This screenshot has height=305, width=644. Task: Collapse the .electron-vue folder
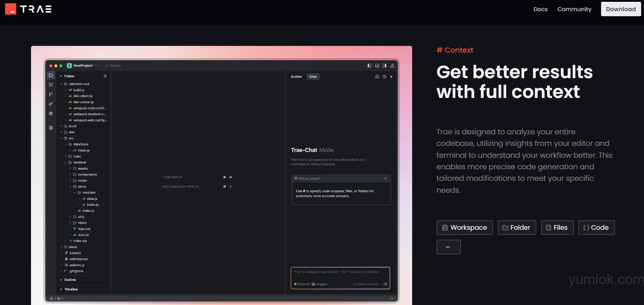(x=76, y=84)
